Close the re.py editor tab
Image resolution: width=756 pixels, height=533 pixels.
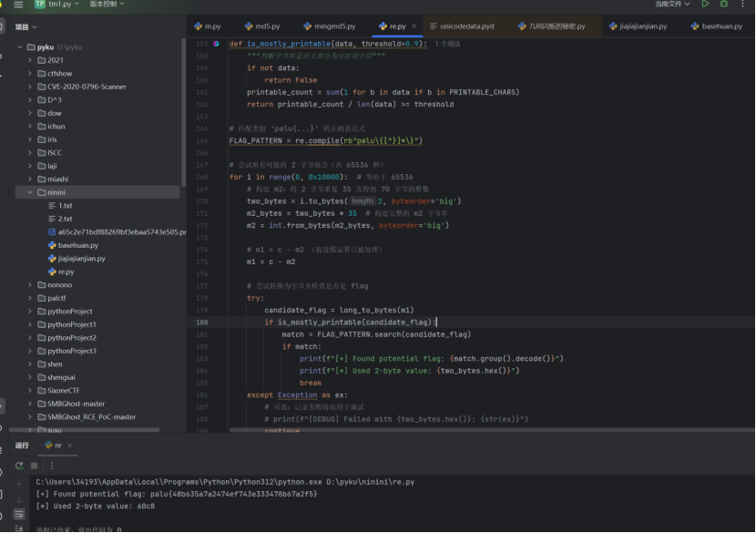(414, 26)
